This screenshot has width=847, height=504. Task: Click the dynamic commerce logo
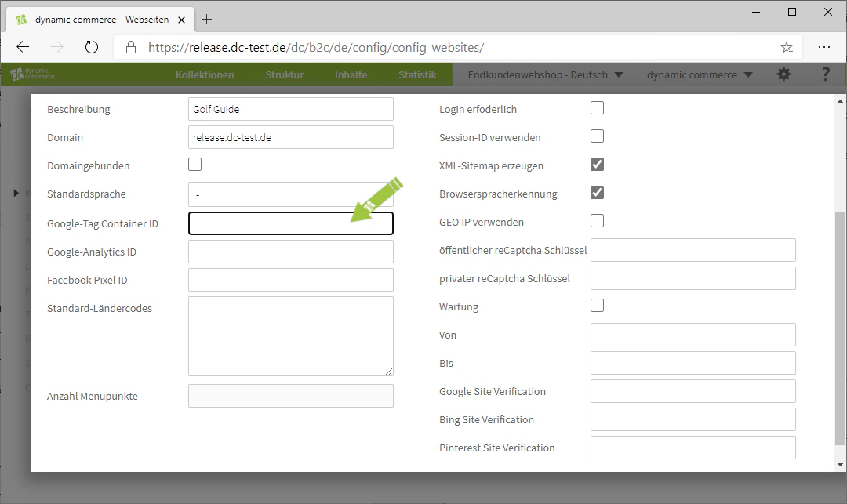click(32, 74)
